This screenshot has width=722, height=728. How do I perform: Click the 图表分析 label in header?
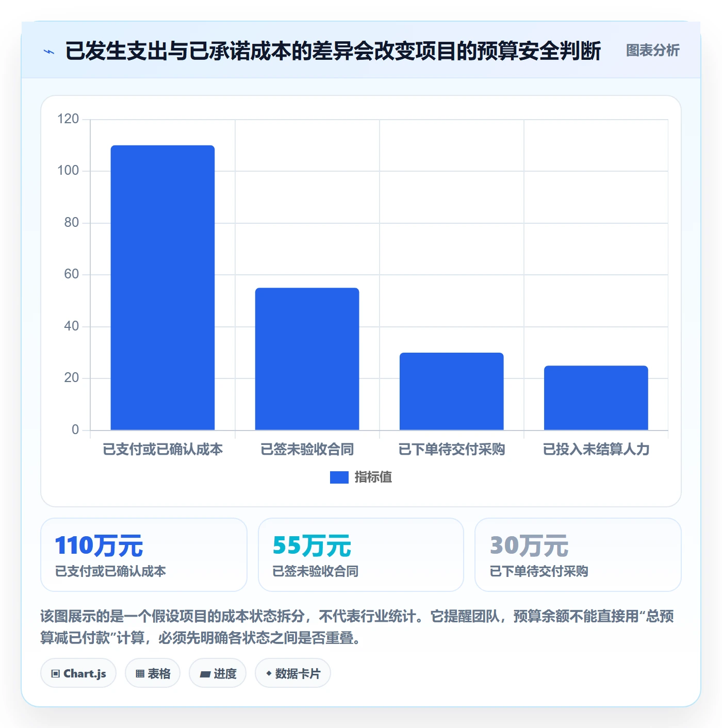point(652,50)
